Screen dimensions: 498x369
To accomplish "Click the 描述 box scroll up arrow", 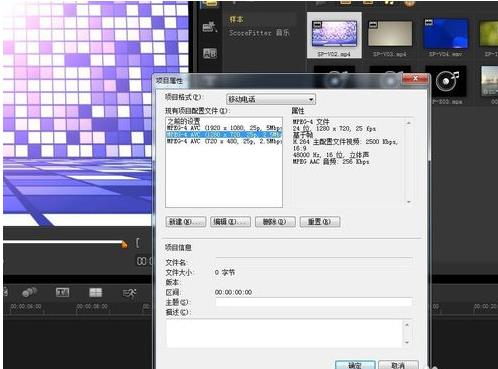I will click(x=407, y=324).
